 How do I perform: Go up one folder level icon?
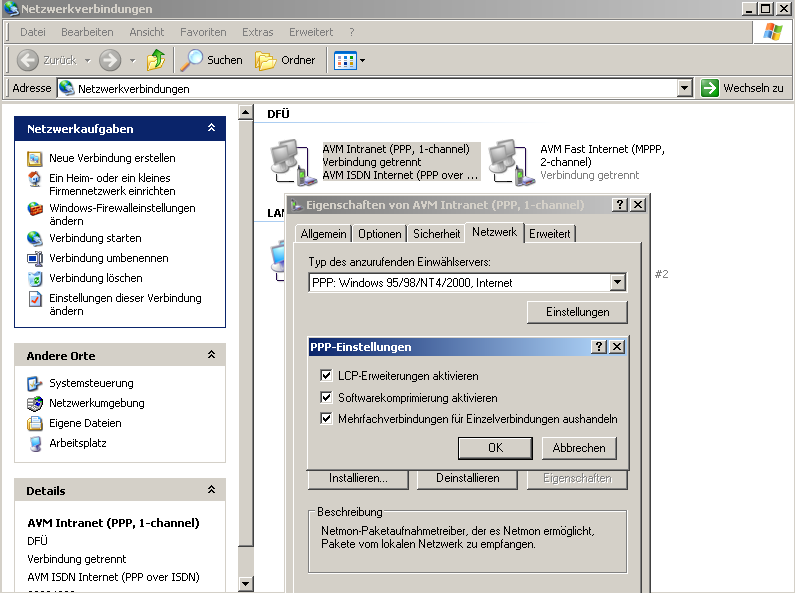click(x=156, y=60)
